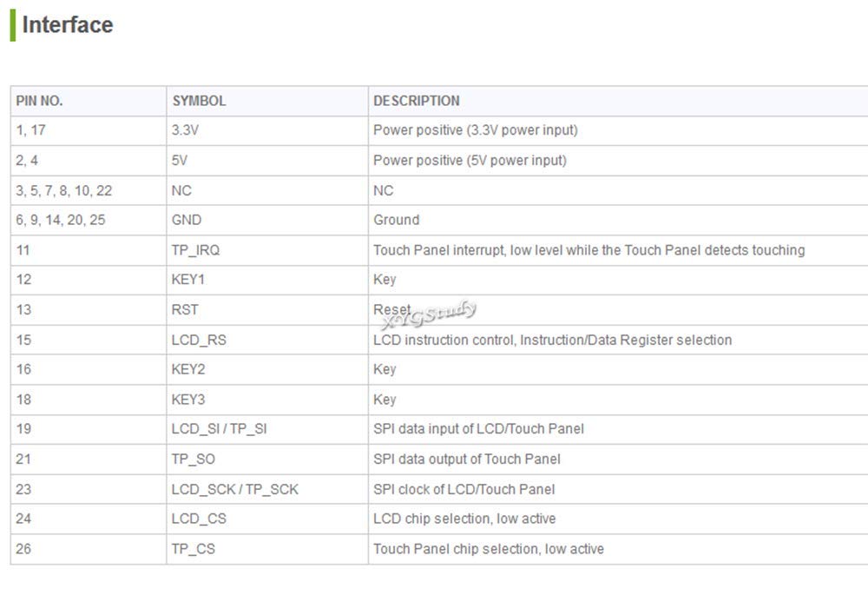Viewport: 868px width, 602px height.
Task: Select the SYMBOL column header
Action: point(267,101)
